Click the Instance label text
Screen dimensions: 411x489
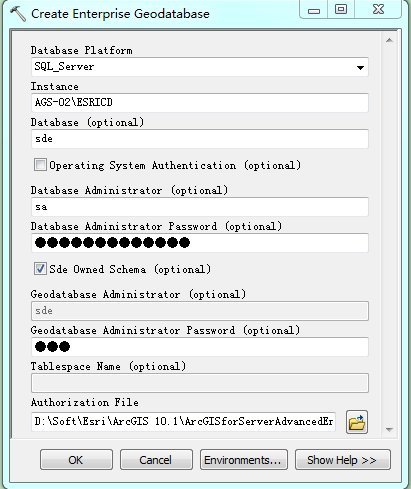tap(55, 86)
